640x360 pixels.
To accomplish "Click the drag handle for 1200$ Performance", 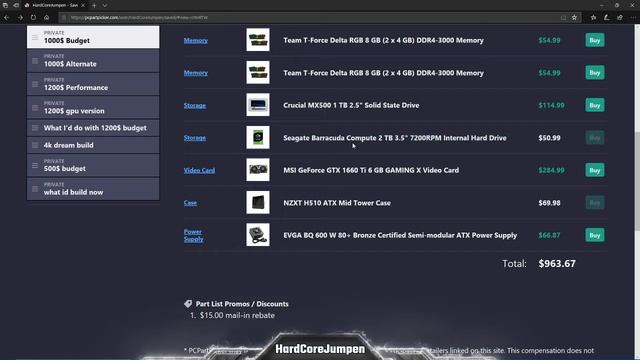I will pos(35,84).
